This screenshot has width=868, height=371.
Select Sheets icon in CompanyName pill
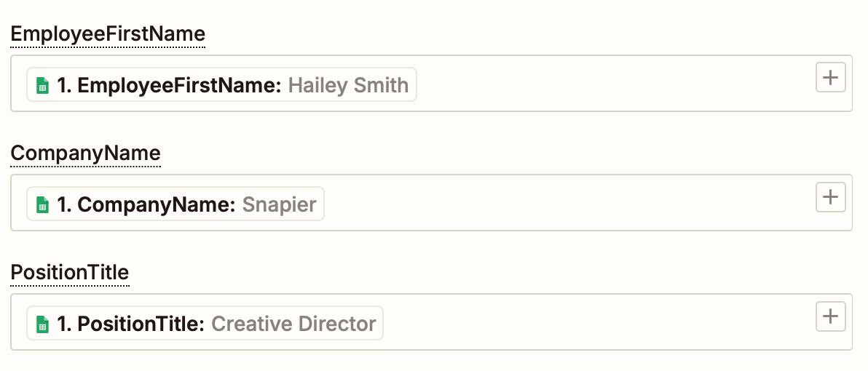click(x=43, y=204)
